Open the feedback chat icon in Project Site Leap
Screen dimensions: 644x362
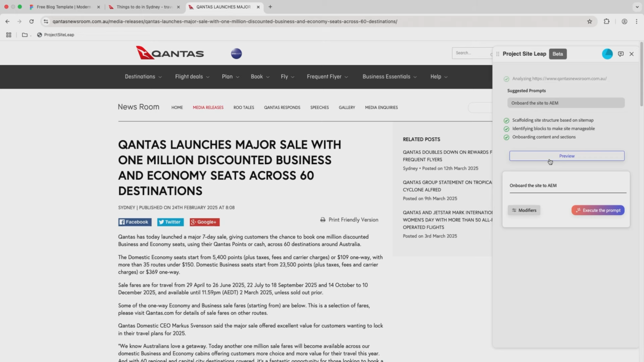click(620, 54)
